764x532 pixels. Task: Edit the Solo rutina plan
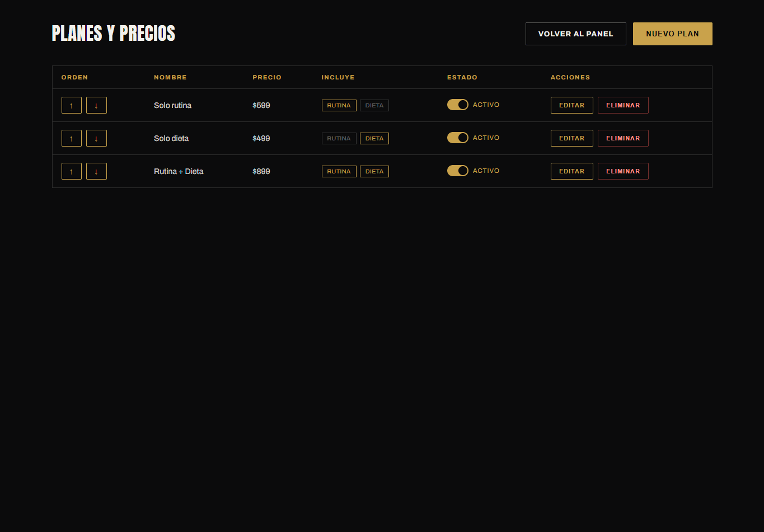point(571,105)
